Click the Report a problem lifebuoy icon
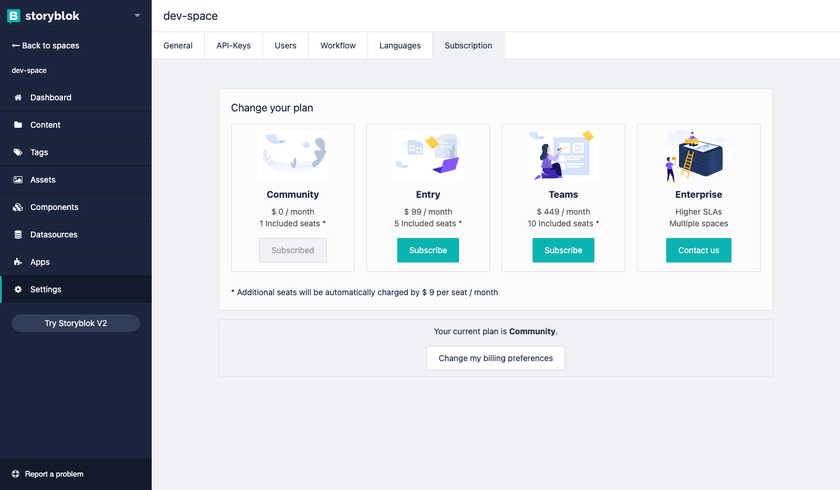This screenshot has height=490, width=840. [16, 474]
